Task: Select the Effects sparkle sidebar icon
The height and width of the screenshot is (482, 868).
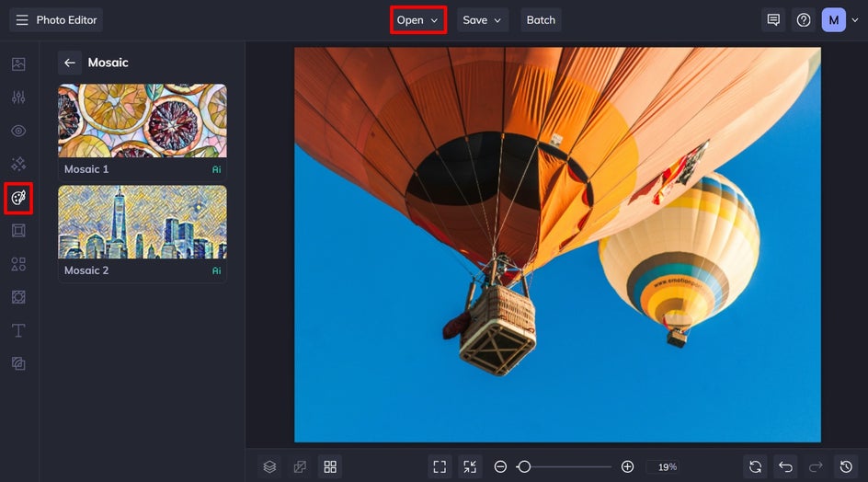Action: pos(18,164)
